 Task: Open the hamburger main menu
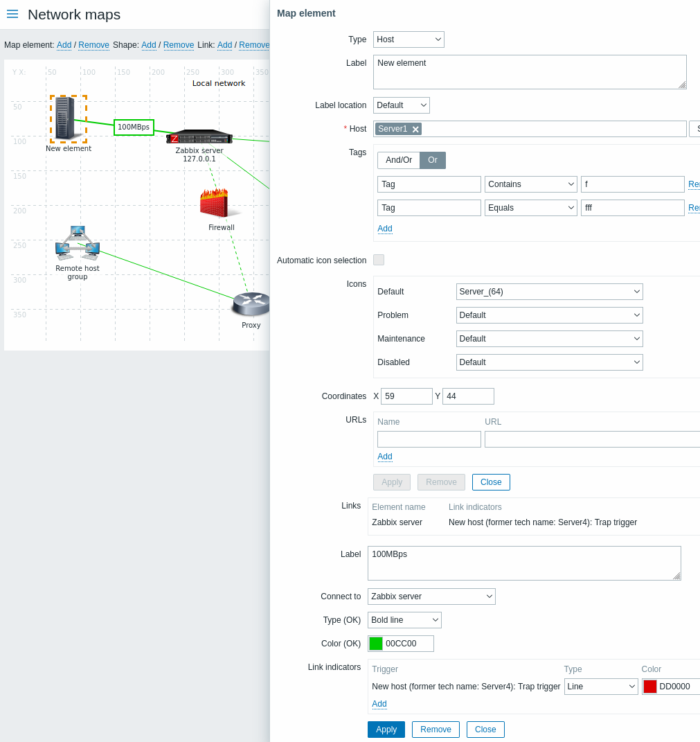12,14
